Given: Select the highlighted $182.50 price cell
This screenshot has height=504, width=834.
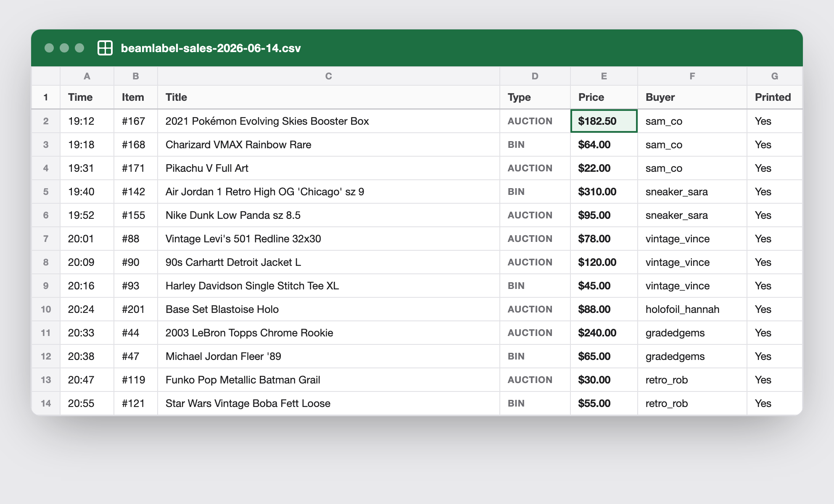Looking at the screenshot, I should point(604,121).
